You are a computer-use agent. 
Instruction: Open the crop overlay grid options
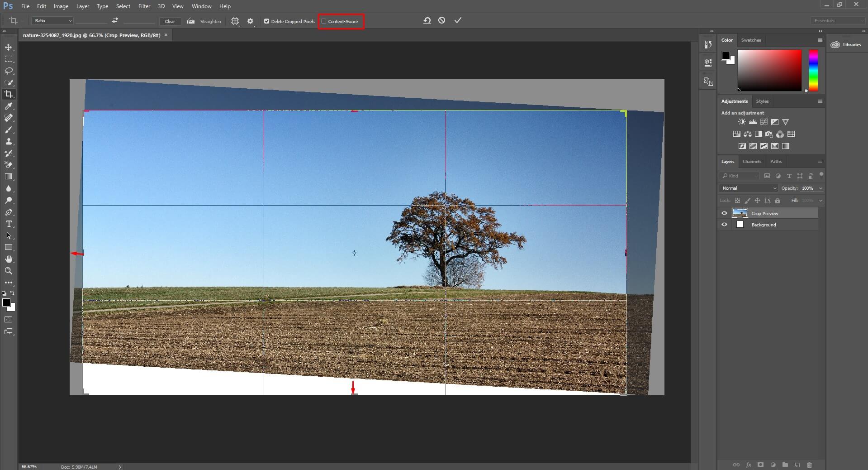235,21
